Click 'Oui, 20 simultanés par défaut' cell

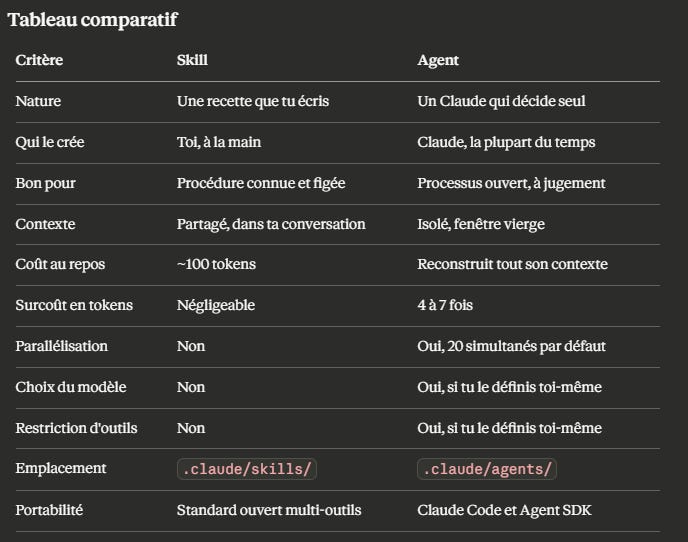[512, 346]
